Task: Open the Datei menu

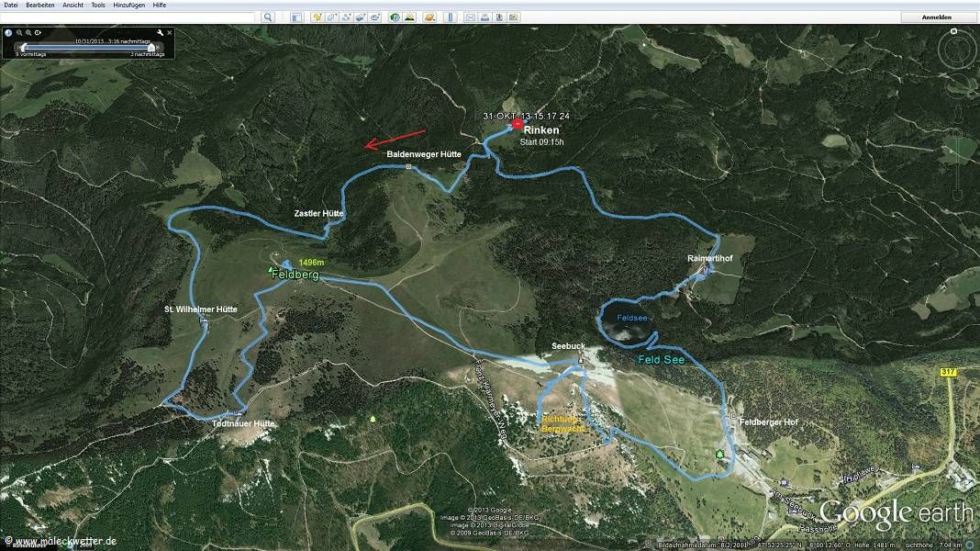Action: coord(11,6)
